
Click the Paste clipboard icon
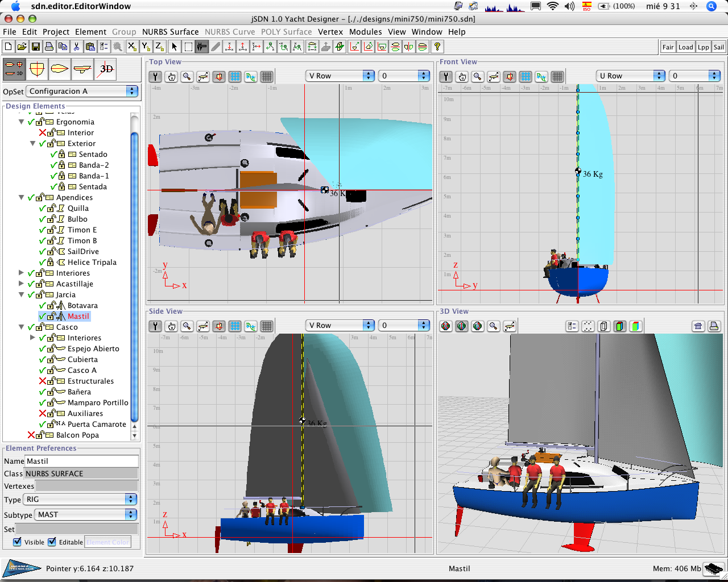click(x=90, y=47)
